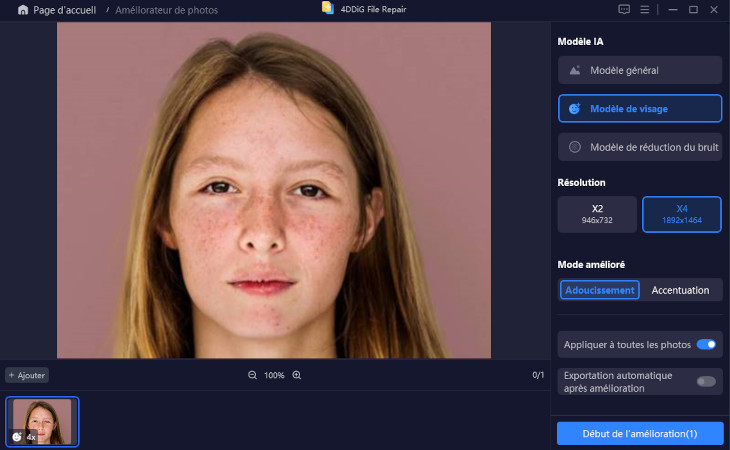Image resolution: width=730 pixels, height=450 pixels.
Task: Click the 0/1 progress counter
Action: [538, 375]
